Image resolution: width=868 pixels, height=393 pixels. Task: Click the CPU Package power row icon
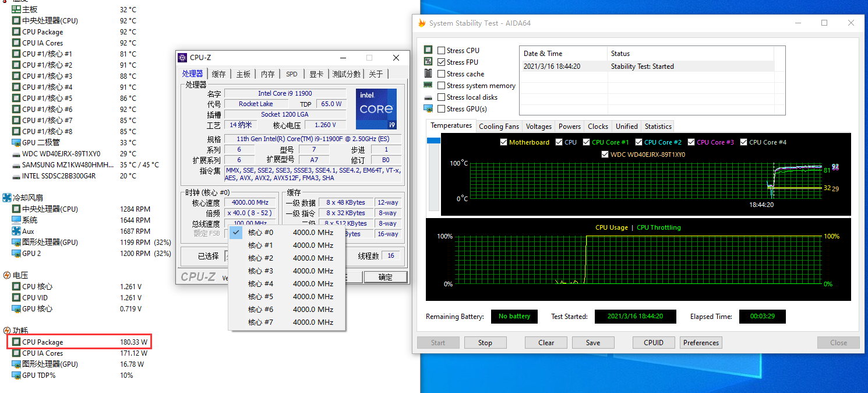coord(16,342)
